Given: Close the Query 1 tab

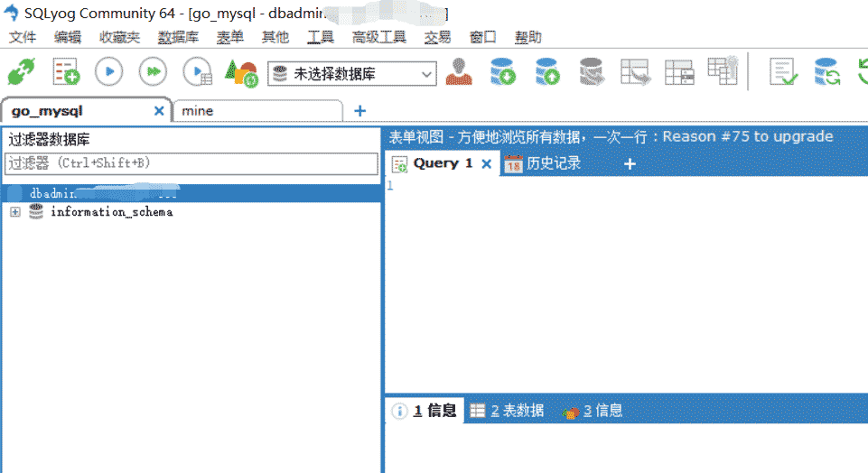Looking at the screenshot, I should coord(487,164).
